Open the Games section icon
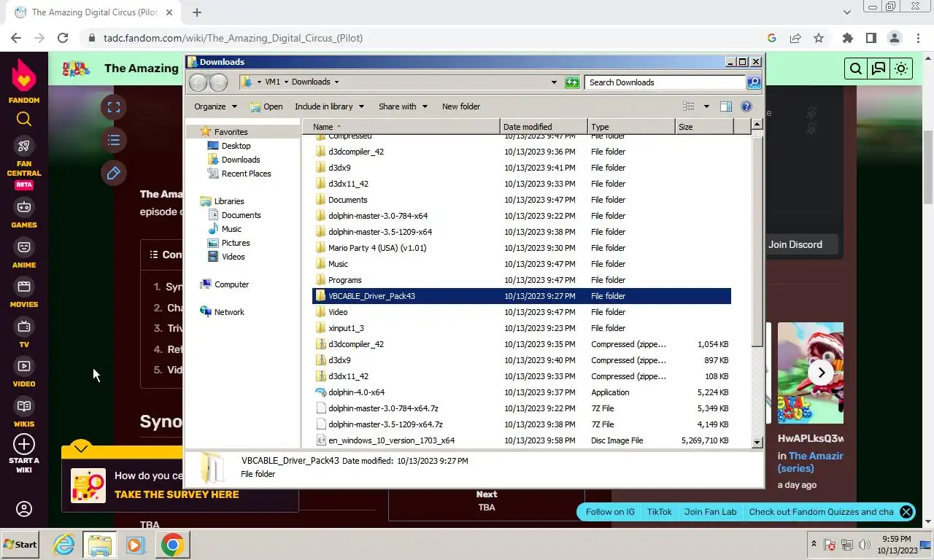The image size is (934, 560). coord(24,207)
